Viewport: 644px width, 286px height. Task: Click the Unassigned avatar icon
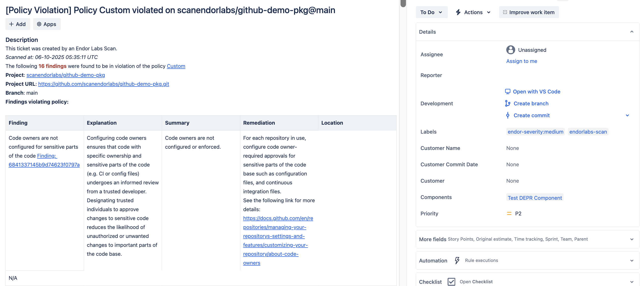pyautogui.click(x=510, y=50)
